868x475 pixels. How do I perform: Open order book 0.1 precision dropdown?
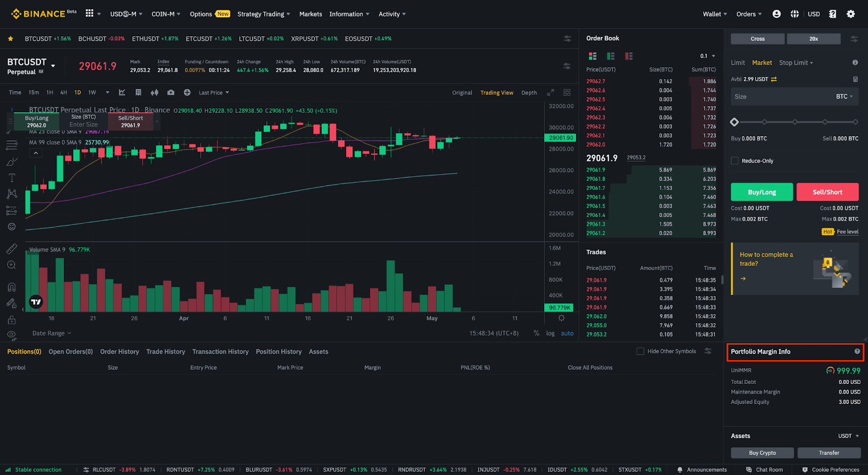pos(707,56)
